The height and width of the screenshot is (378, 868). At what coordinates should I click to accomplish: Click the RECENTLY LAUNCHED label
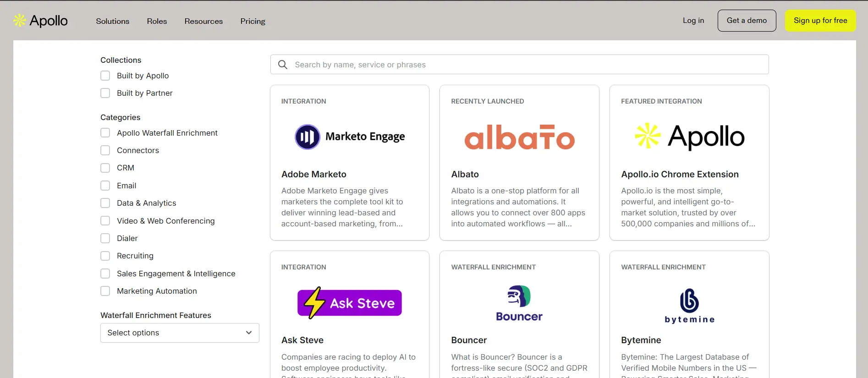488,101
